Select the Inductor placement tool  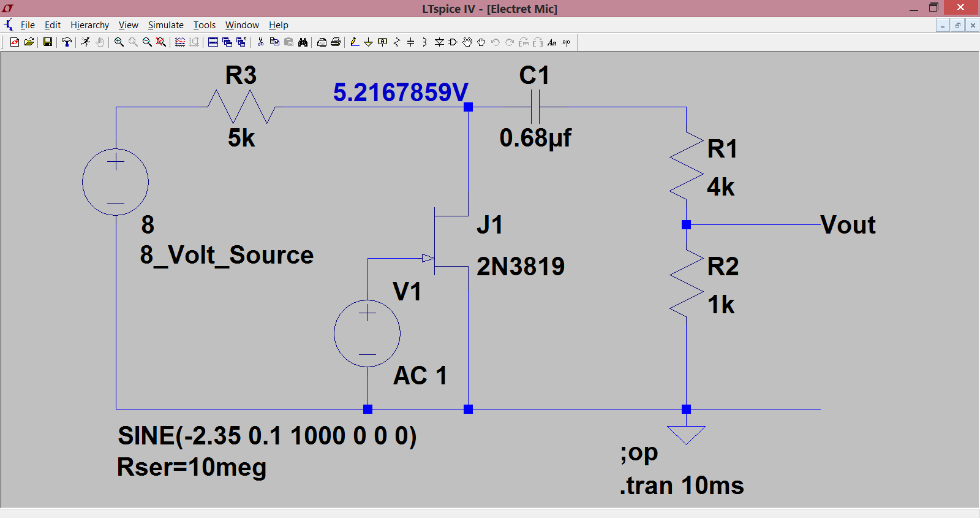point(424,42)
